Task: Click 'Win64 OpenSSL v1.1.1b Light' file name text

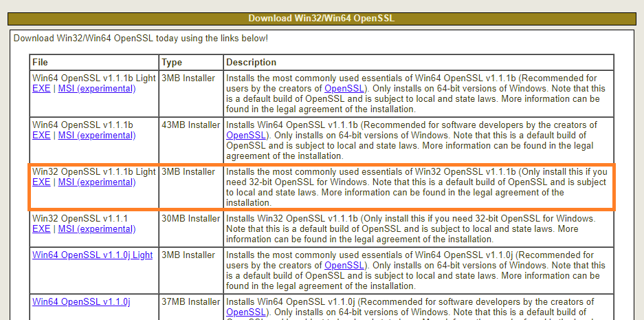Action: (x=94, y=78)
